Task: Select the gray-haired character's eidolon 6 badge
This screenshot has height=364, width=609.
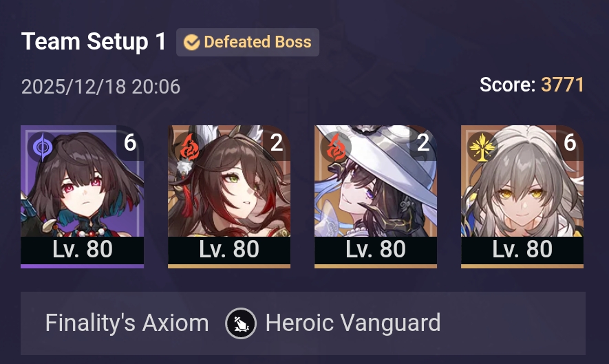Action: pos(570,142)
